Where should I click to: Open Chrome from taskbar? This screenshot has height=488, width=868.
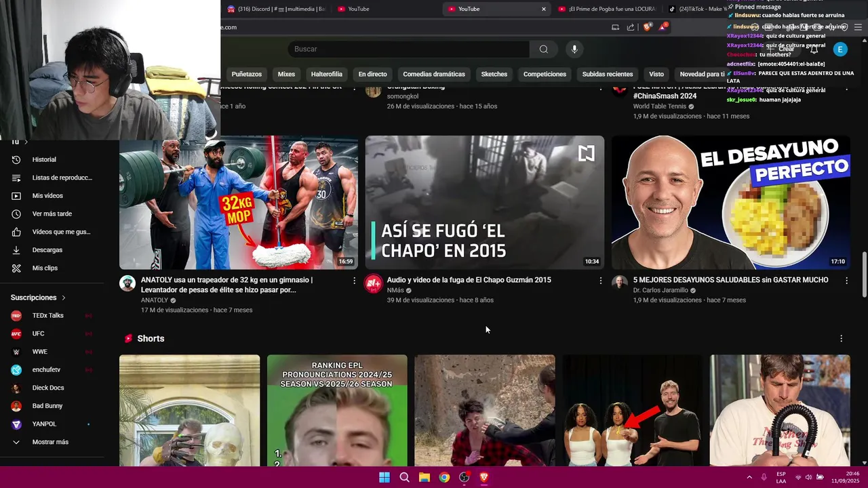pyautogui.click(x=444, y=477)
